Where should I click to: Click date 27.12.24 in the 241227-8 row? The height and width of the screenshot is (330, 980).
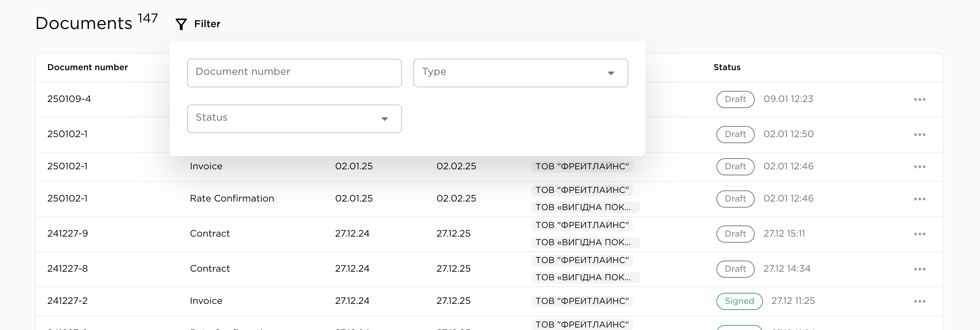352,268
